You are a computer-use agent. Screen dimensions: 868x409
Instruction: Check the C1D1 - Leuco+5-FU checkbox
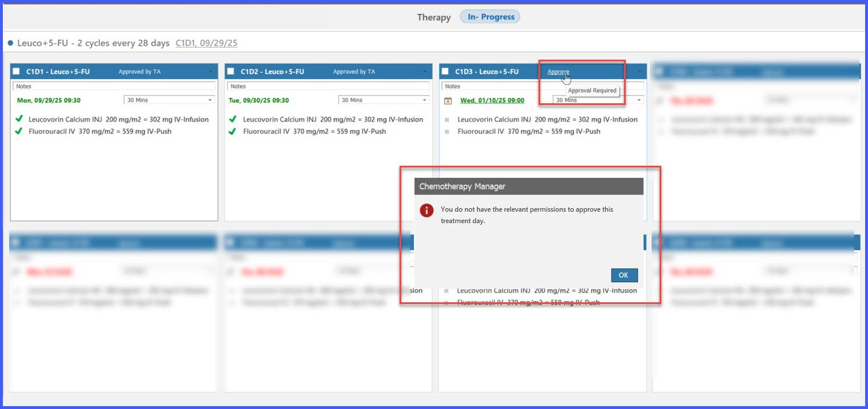(16, 72)
